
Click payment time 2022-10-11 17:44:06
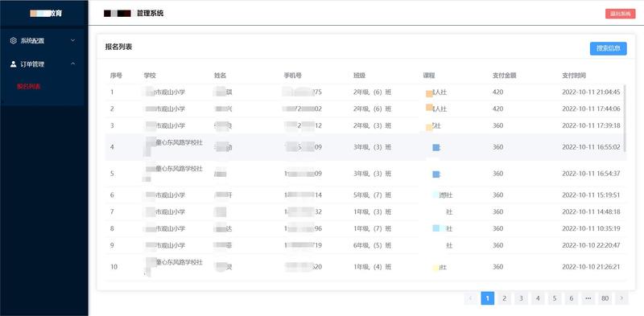pyautogui.click(x=591, y=109)
